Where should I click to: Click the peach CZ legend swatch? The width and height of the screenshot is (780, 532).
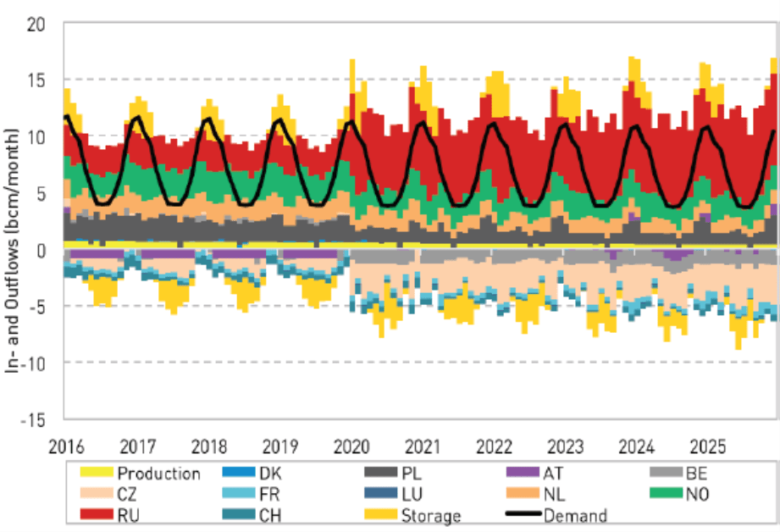coord(97,493)
